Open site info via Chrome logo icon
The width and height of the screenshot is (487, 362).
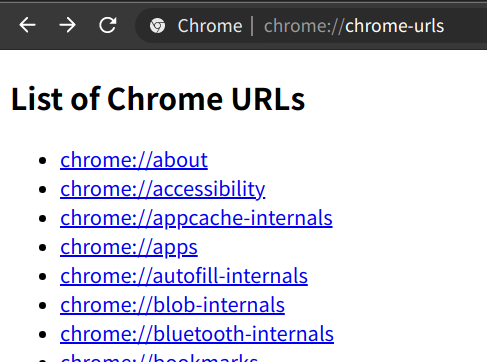tap(157, 26)
